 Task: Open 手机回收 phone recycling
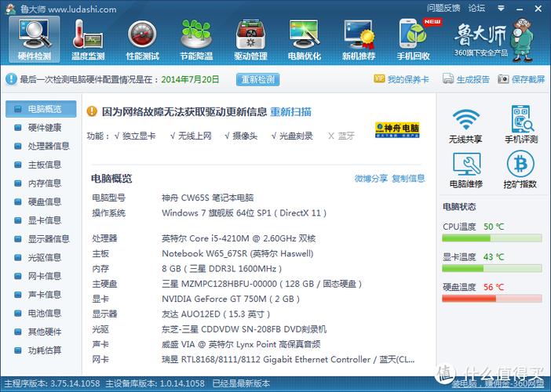click(x=413, y=40)
